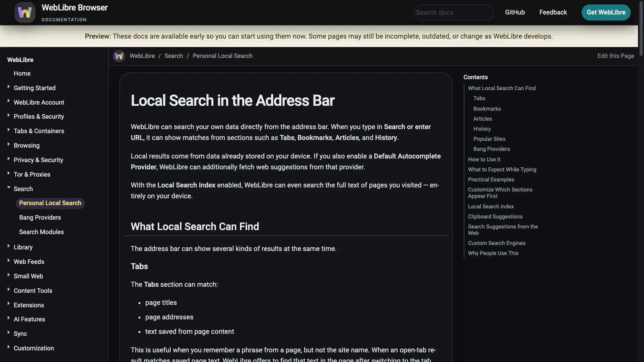Jump to Local Search Index in Contents
Image resolution: width=644 pixels, height=362 pixels.
491,206
